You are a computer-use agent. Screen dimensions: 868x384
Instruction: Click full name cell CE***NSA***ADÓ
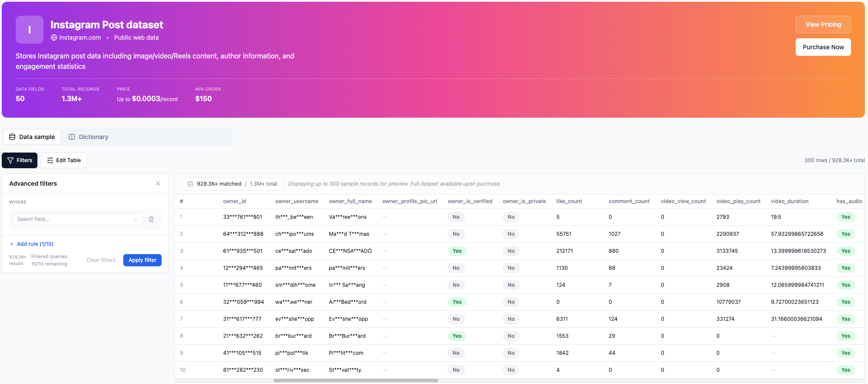point(350,251)
